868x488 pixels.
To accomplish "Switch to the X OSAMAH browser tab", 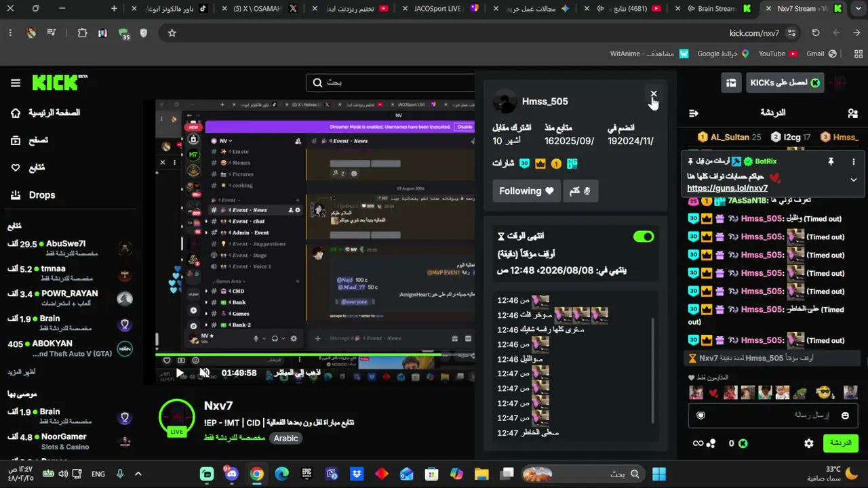I will click(x=261, y=9).
